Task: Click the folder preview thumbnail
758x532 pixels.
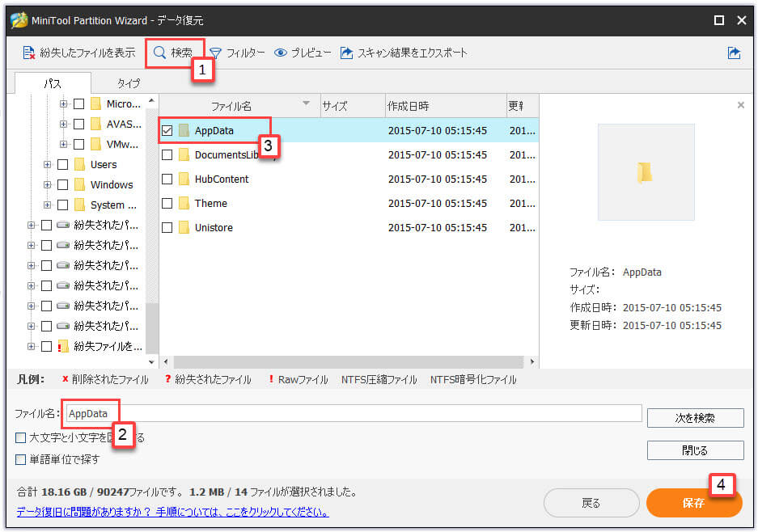Action: [x=646, y=172]
